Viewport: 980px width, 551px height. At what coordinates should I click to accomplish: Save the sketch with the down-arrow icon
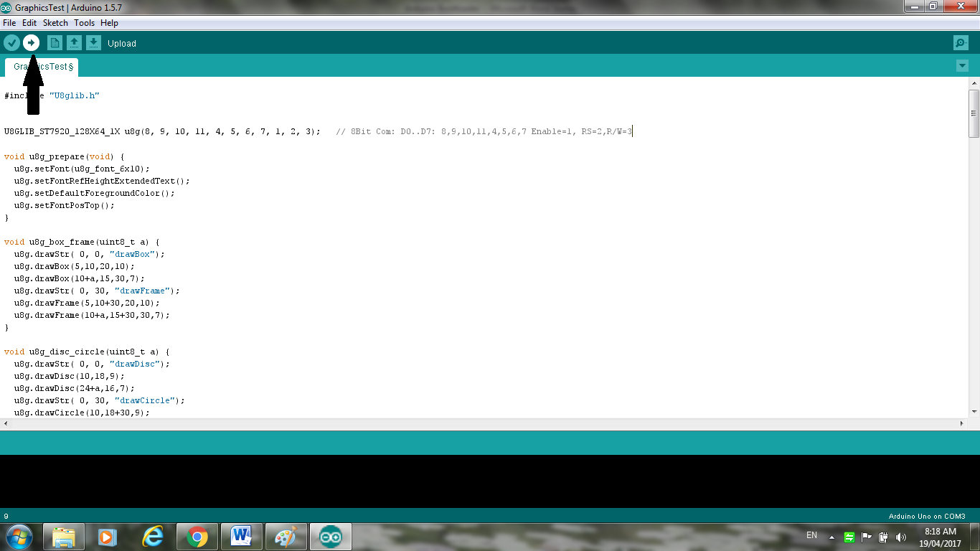click(x=93, y=43)
